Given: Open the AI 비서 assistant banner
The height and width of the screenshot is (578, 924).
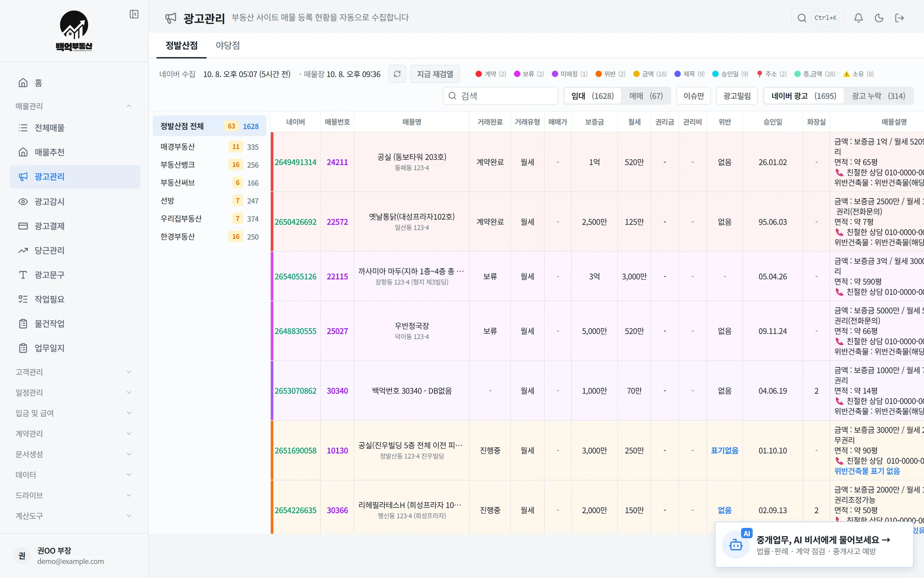Looking at the screenshot, I should (814, 544).
